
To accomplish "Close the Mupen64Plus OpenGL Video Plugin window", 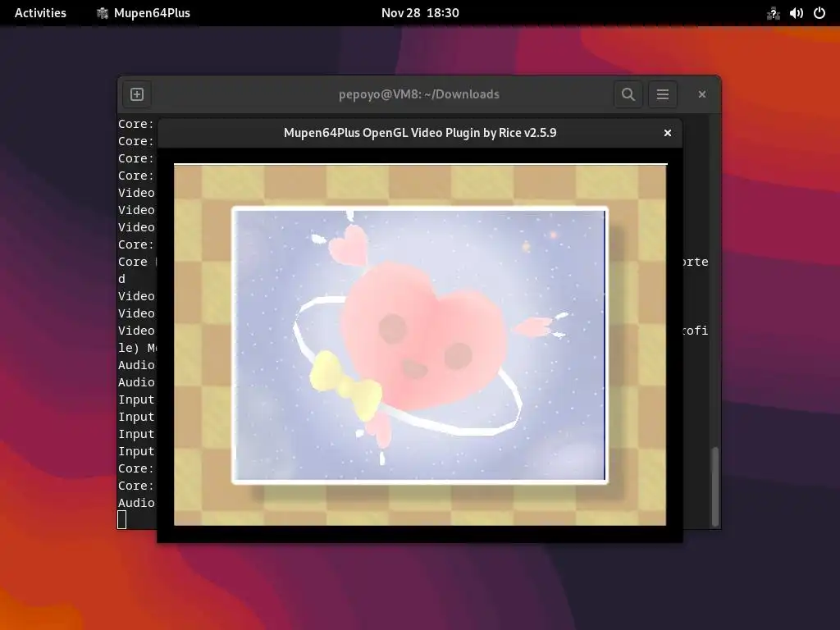I will [x=668, y=133].
